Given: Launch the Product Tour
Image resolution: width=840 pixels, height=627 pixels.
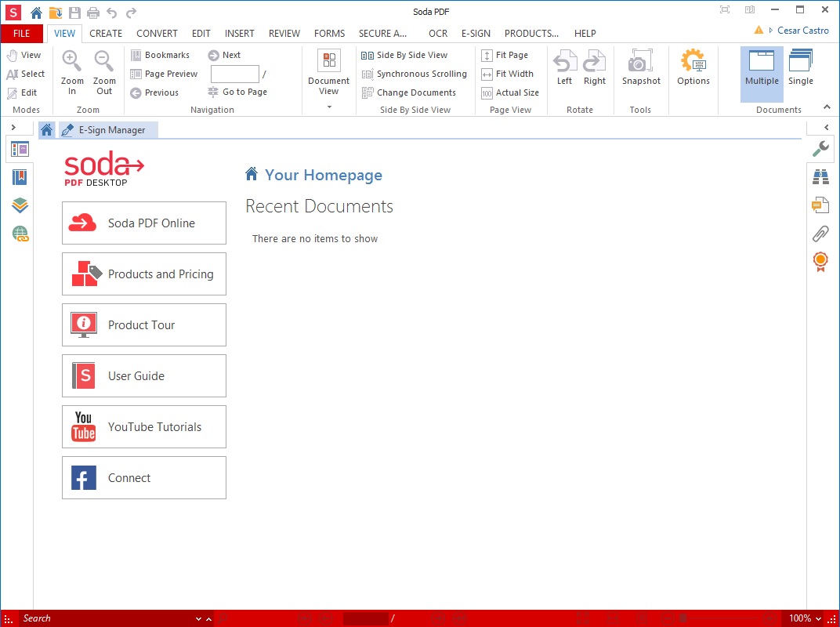Looking at the screenshot, I should pyautogui.click(x=143, y=324).
